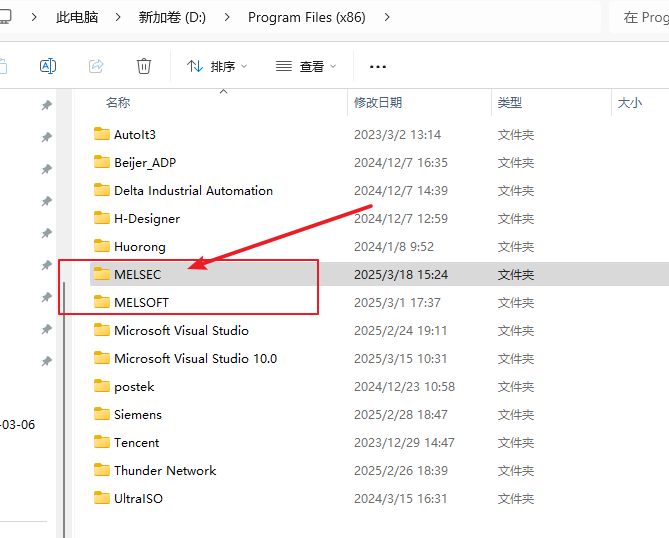Open the View (查看) dropdown

click(306, 67)
